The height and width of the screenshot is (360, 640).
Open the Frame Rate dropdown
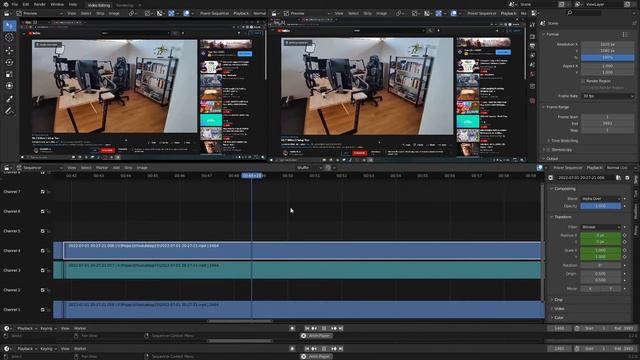(607, 96)
